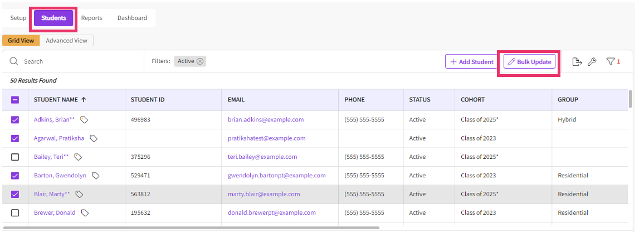Viewport: 644px width, 242px height.
Task: Switch to the Reports tab
Action: [x=92, y=18]
